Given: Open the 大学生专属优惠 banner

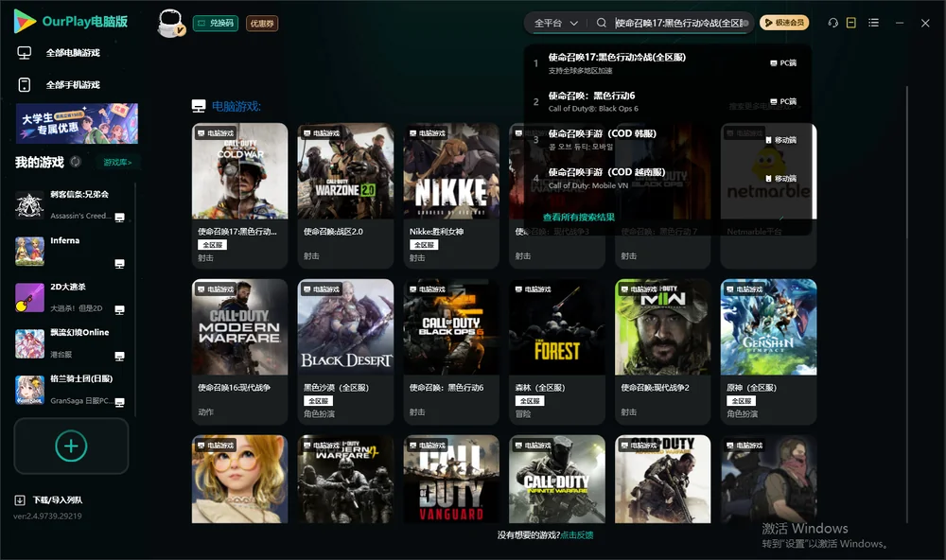Looking at the screenshot, I should coord(78,124).
